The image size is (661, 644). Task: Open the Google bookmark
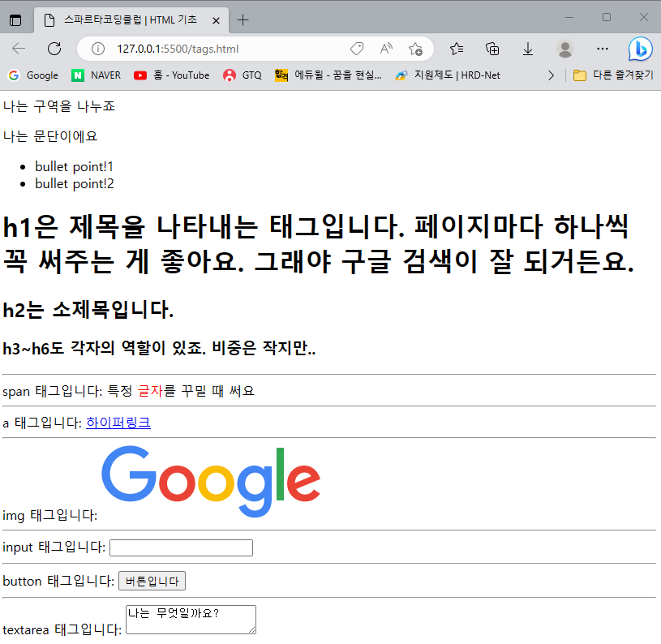[33, 75]
